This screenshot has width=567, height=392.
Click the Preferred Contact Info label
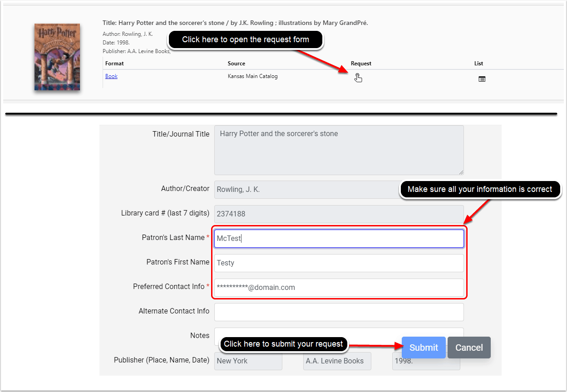pyautogui.click(x=171, y=287)
